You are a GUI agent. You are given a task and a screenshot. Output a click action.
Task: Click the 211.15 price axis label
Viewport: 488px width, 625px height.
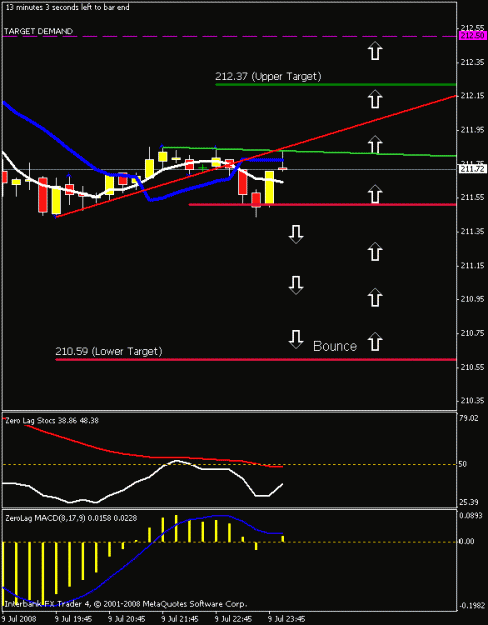(472, 265)
